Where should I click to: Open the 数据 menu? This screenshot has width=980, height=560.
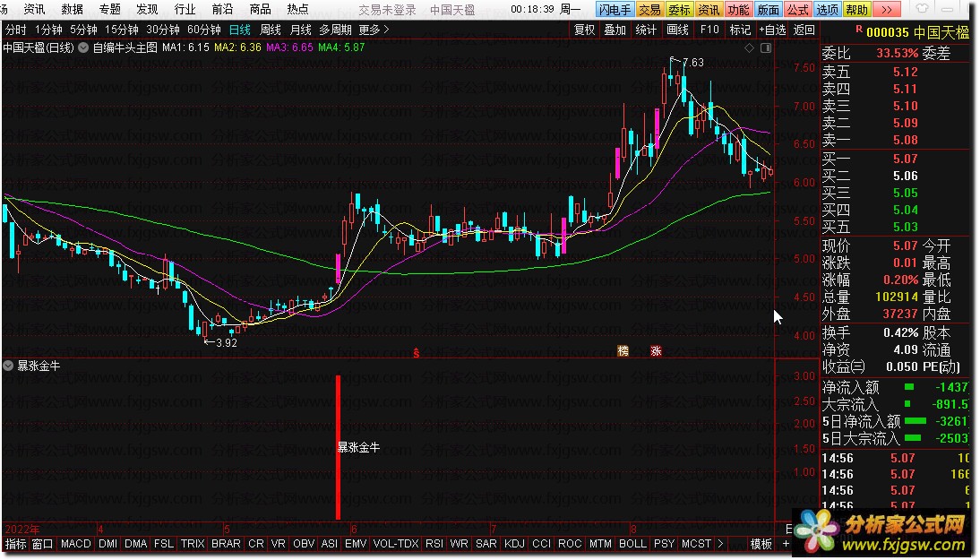72,9
